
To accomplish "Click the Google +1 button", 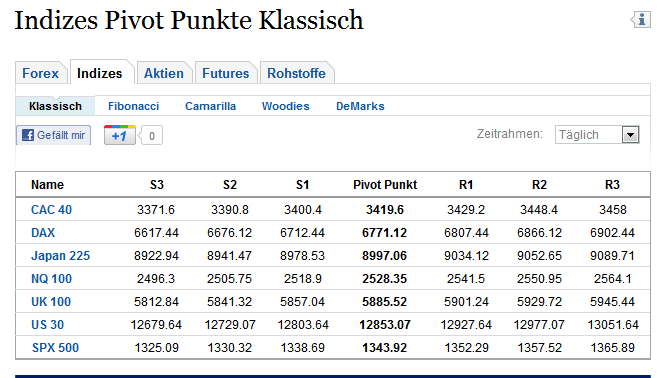I will pos(120,135).
